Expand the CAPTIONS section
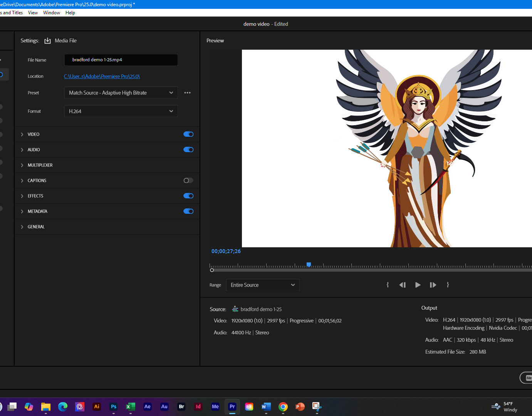The height and width of the screenshot is (416, 532). click(22, 181)
